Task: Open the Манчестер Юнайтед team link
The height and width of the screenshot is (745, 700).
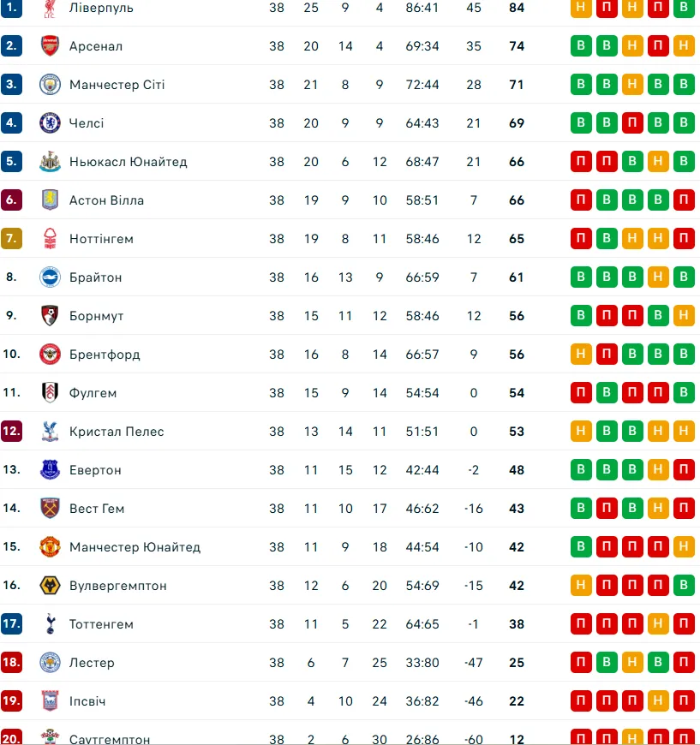Action: pos(135,547)
